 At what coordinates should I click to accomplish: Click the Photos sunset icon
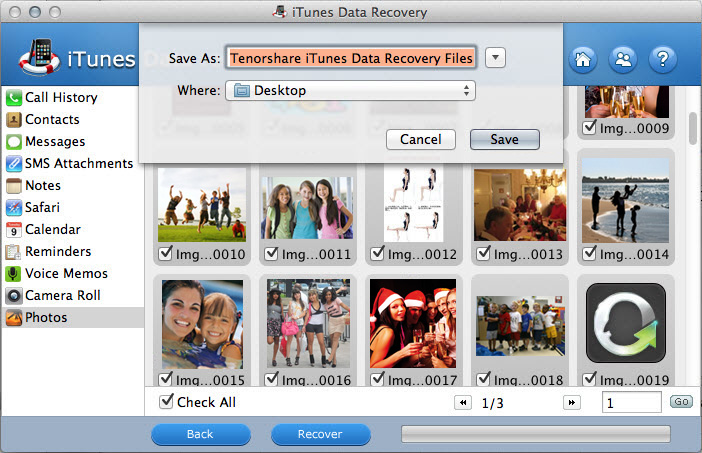[14, 317]
